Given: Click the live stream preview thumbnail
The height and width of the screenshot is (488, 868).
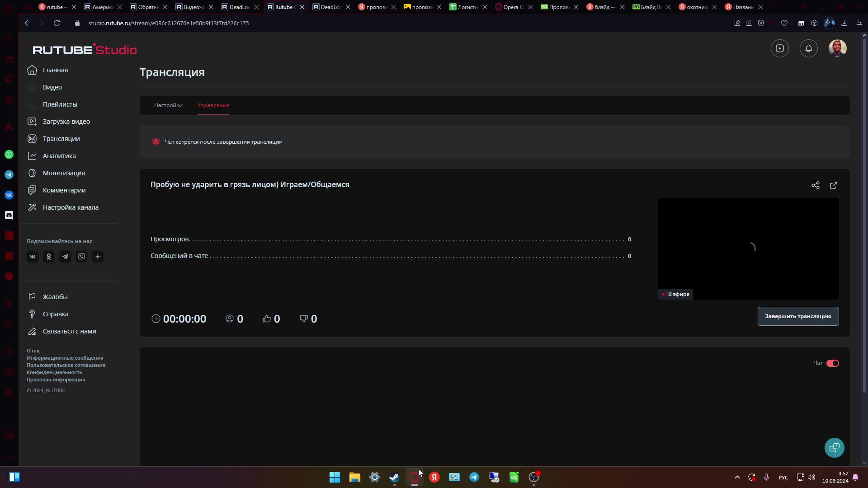Looking at the screenshot, I should [748, 248].
